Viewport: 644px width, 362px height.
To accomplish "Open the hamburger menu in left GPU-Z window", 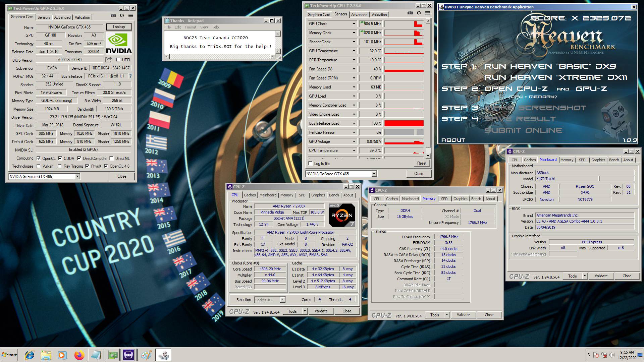I will coord(131,16).
